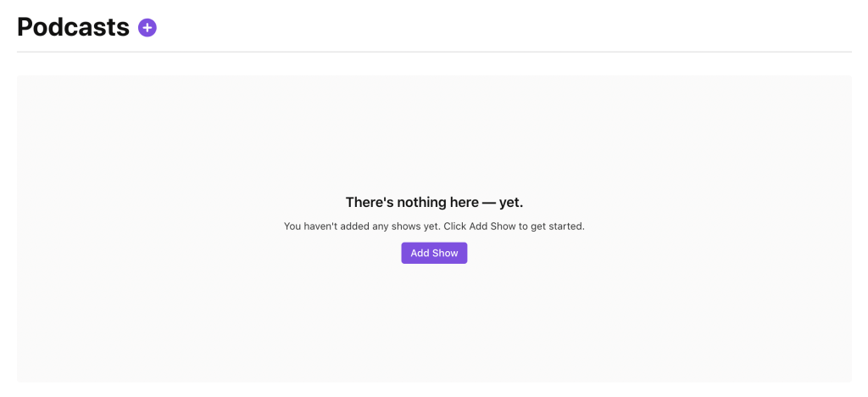
Task: Select the Add Show call-to-action in the empty state
Action: click(434, 253)
